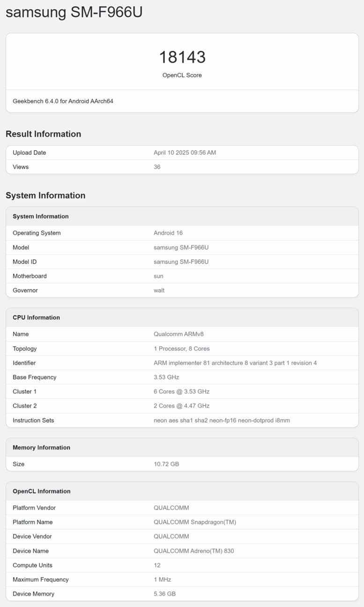Viewport: 364px width, 607px height.
Task: Click the System Information table header
Action: tap(41, 216)
